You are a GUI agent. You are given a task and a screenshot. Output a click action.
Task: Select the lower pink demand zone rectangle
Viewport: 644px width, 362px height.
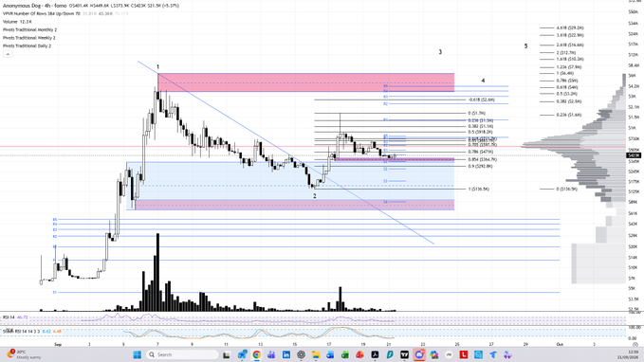point(295,205)
